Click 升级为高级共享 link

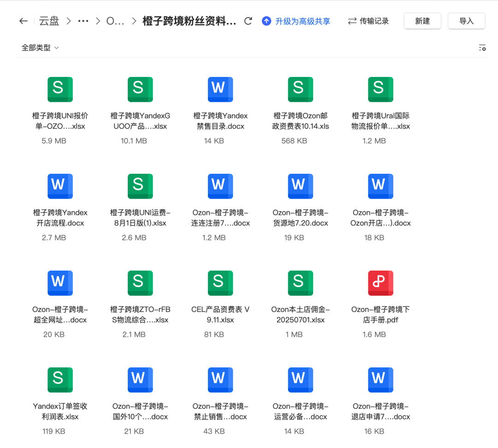click(302, 21)
